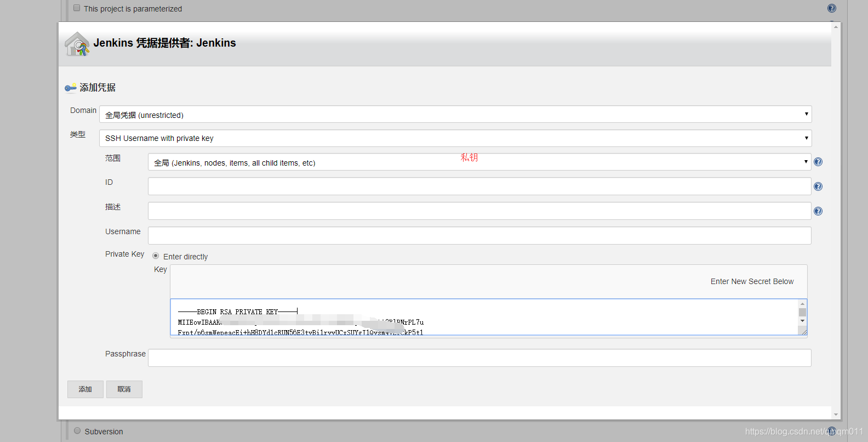Screen dimensions: 868x442
Task: Open help icon for the 描述 field
Action: tap(818, 211)
